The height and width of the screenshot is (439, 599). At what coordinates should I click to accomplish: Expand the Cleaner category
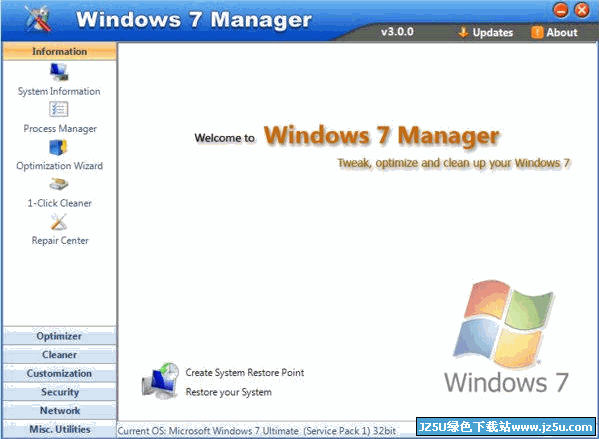click(60, 355)
